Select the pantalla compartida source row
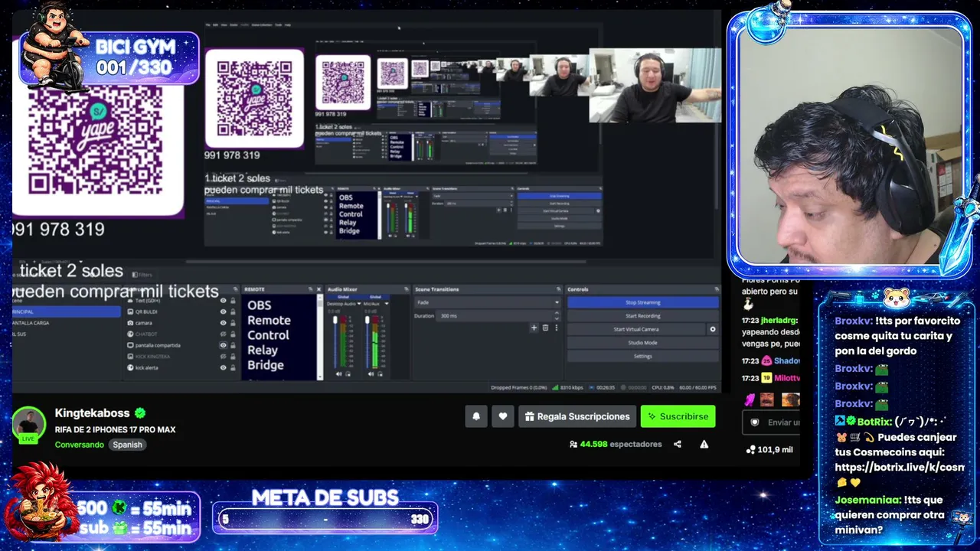Viewport: 980px width, 551px height. click(181, 345)
